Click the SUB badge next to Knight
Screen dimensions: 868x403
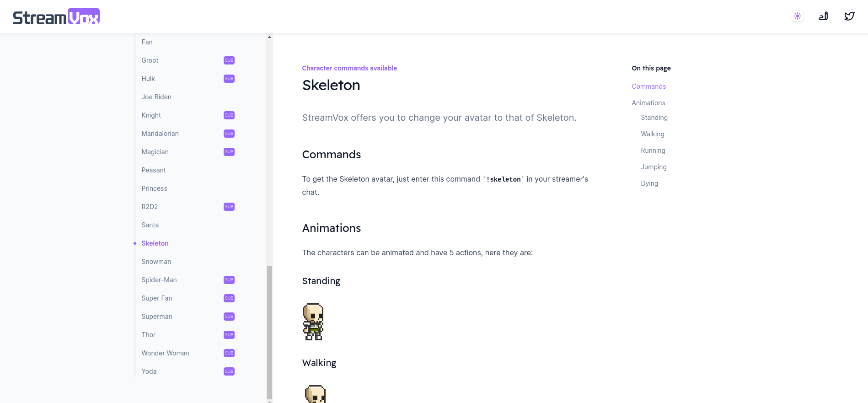(229, 115)
